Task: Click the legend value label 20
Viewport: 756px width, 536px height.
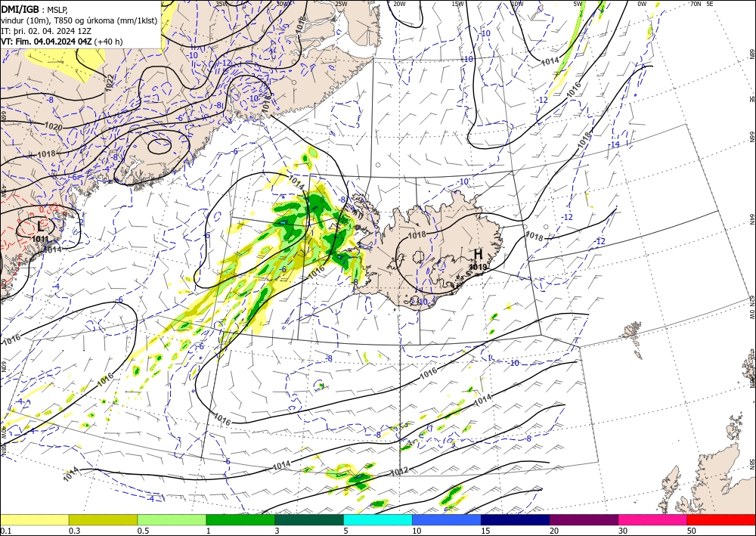Action: [554, 531]
